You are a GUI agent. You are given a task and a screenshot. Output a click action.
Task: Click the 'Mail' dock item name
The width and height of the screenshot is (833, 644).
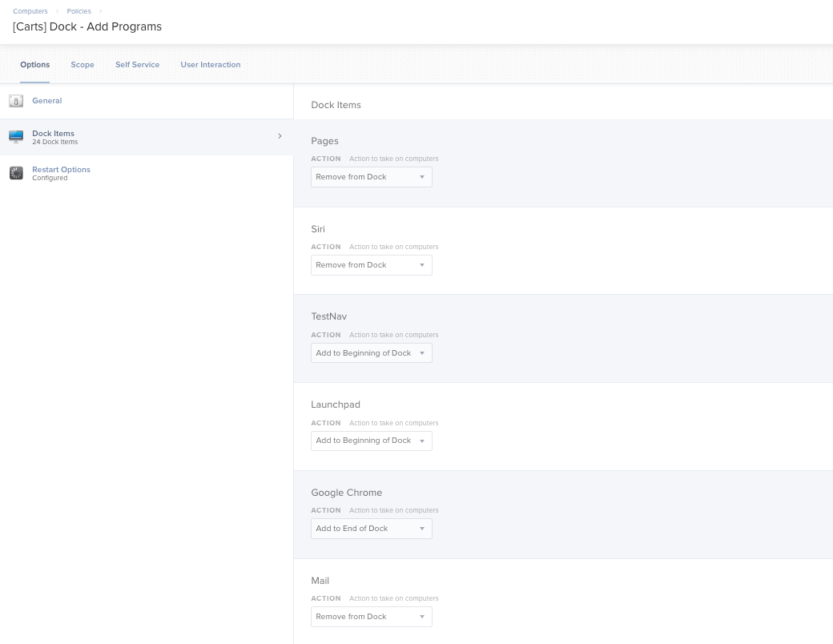coord(320,581)
